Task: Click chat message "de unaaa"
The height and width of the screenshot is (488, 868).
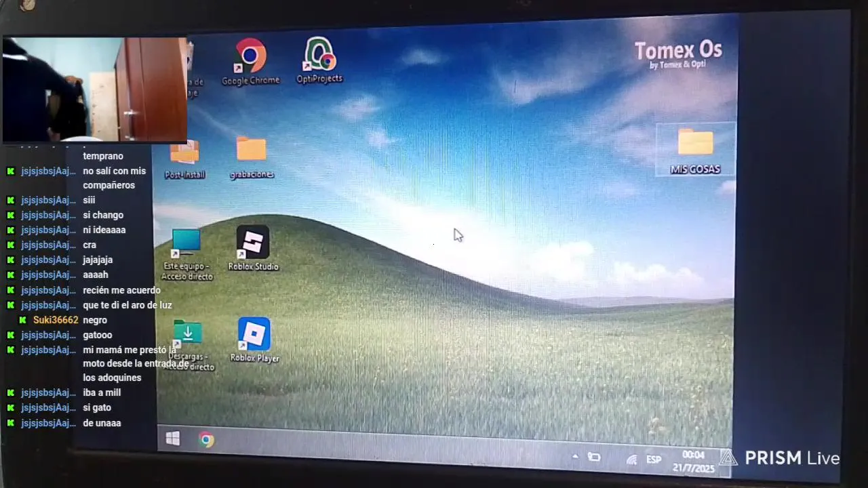Action: (x=102, y=423)
